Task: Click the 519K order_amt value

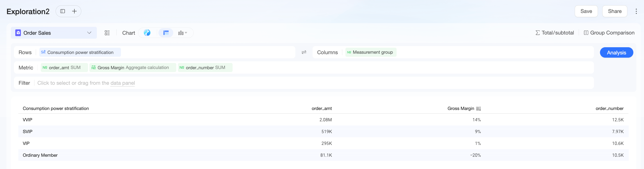Action: 326,131
